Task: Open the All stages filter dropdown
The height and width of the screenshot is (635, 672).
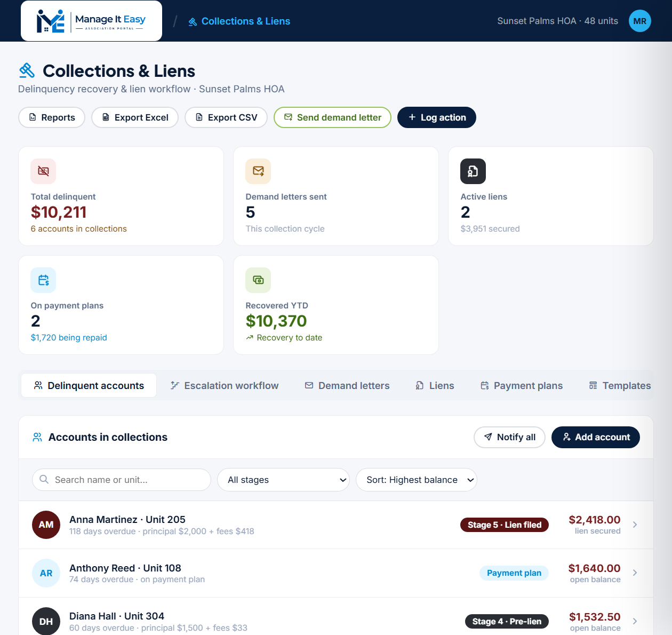Action: tap(283, 480)
